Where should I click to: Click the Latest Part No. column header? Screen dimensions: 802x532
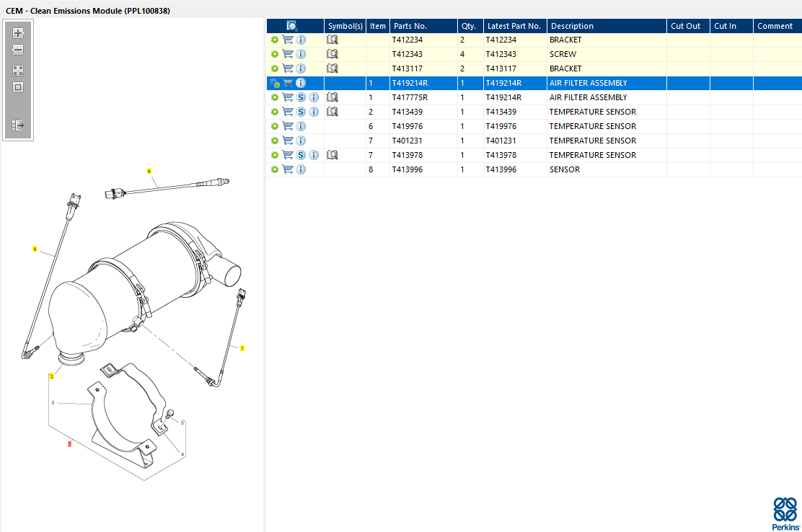pos(514,26)
